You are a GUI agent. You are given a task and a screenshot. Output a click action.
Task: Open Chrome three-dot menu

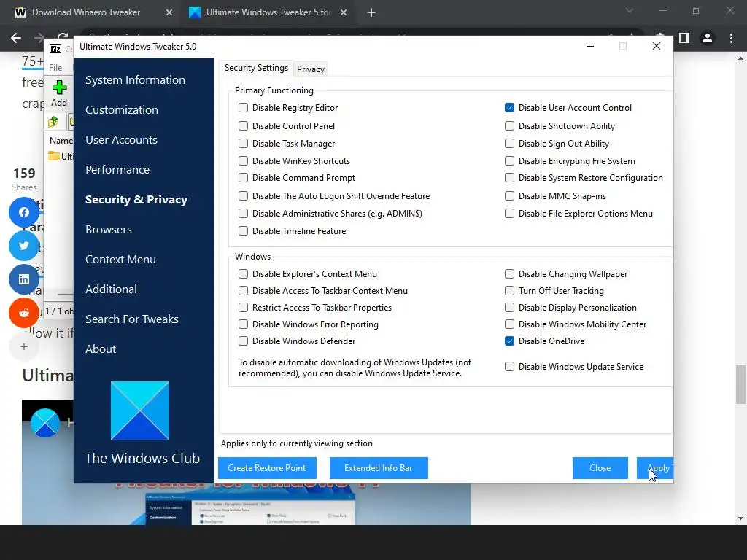point(731,38)
